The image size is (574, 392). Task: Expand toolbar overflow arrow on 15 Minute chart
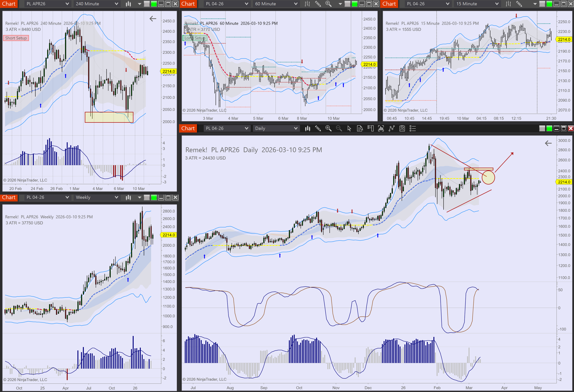[x=535, y=4]
